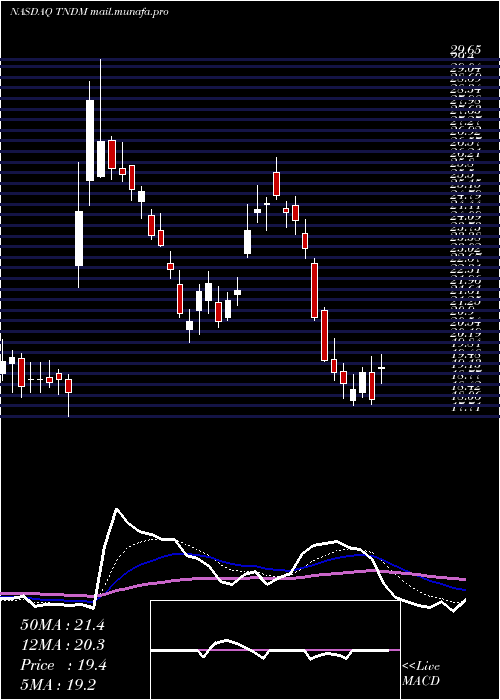This screenshot has height=700, width=500.
Task: Click the 50MA : 21.4 value
Action: [x=62, y=625]
